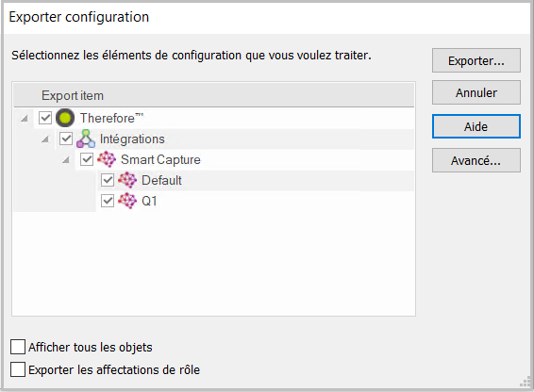This screenshot has height=392, width=534.
Task: Cancel with the Annuler button
Action: (x=476, y=92)
